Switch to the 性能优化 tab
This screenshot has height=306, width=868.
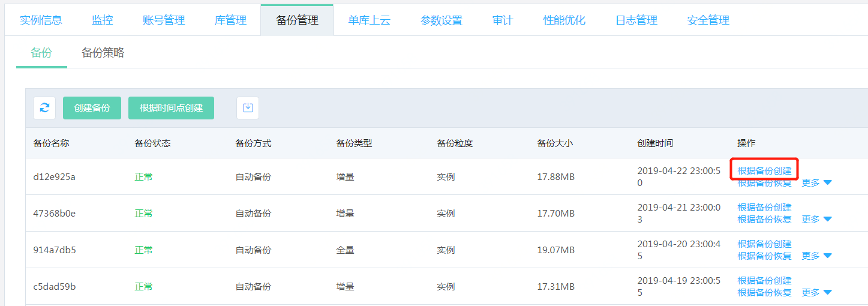click(564, 20)
